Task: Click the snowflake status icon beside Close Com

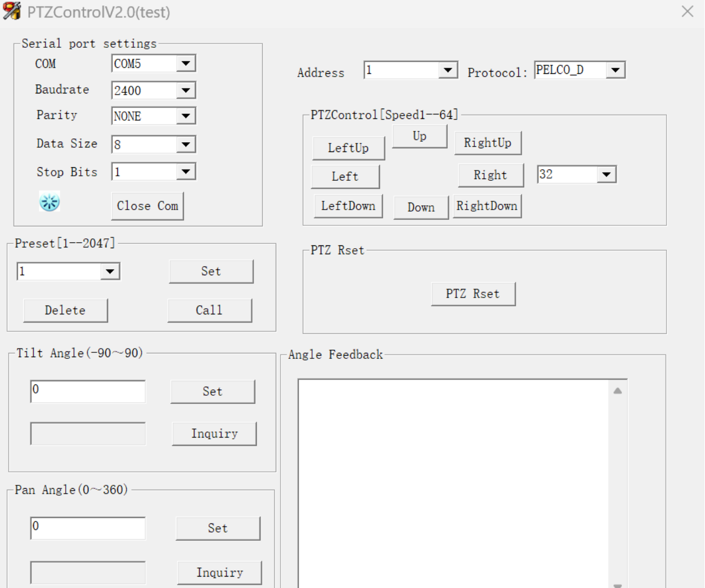Action: (x=49, y=202)
